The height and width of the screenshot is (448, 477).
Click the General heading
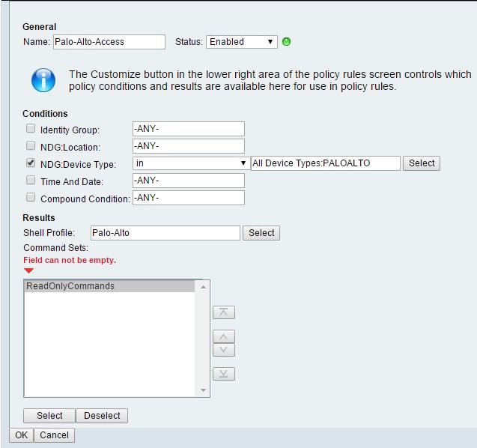39,27
